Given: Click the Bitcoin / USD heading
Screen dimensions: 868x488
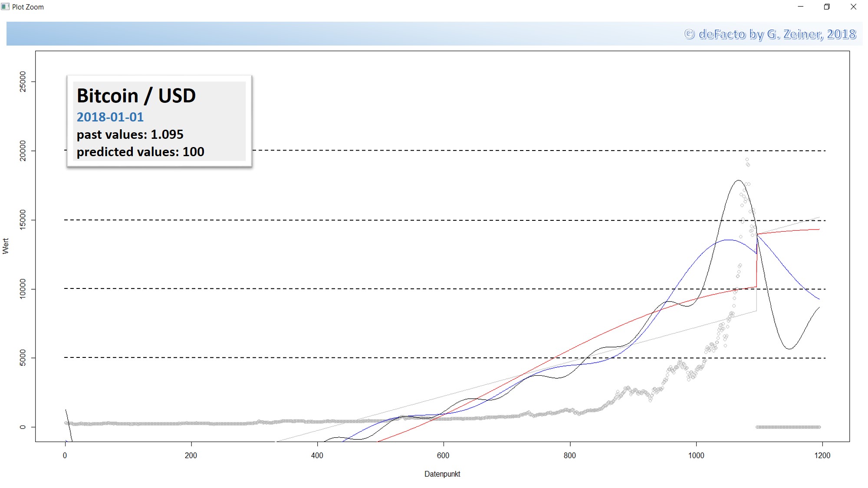Looking at the screenshot, I should pyautogui.click(x=136, y=95).
